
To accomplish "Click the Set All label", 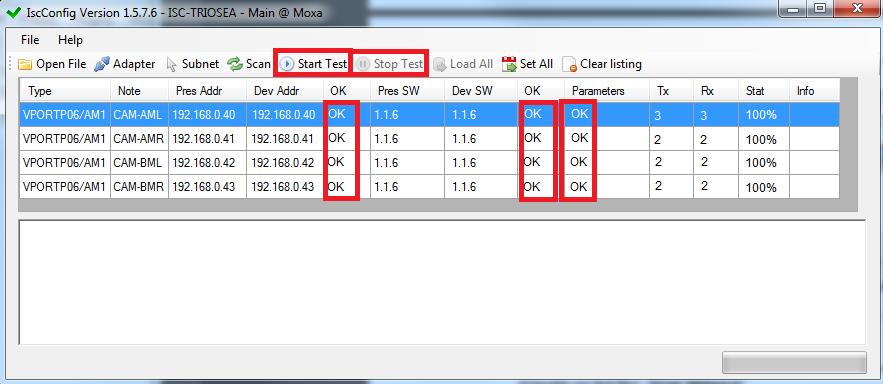I will tap(536, 64).
